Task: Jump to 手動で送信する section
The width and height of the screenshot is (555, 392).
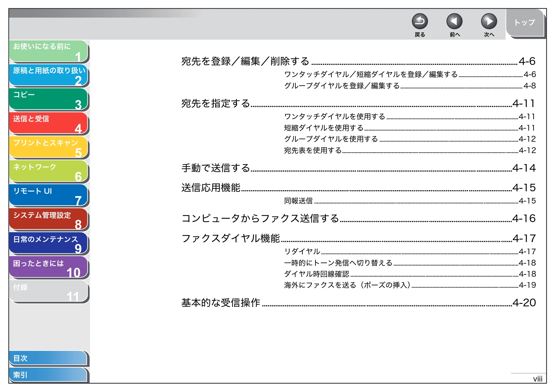Action: click(358, 168)
